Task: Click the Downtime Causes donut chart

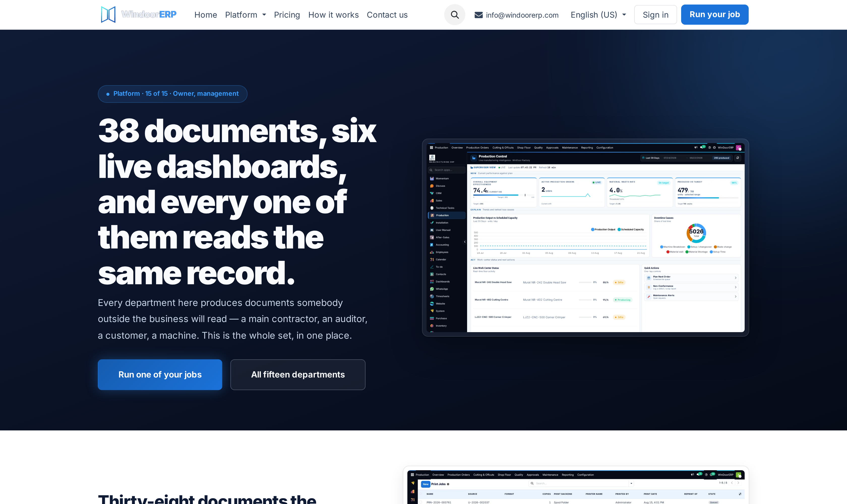Action: [x=696, y=233]
